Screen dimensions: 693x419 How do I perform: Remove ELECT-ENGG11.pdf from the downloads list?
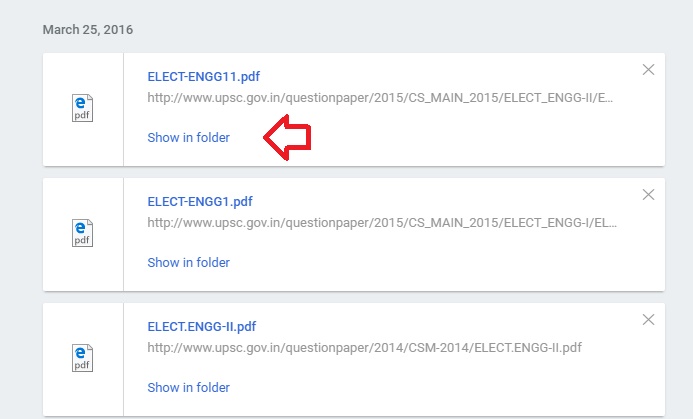(x=648, y=70)
